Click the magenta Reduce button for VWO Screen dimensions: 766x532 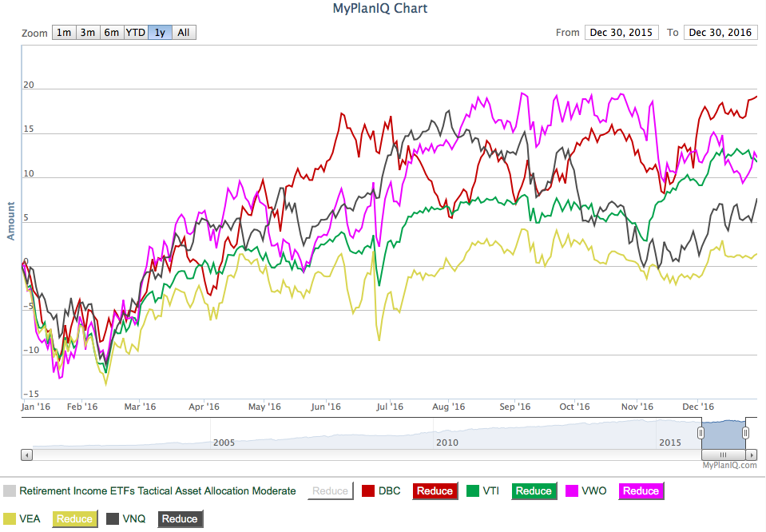coord(641,491)
